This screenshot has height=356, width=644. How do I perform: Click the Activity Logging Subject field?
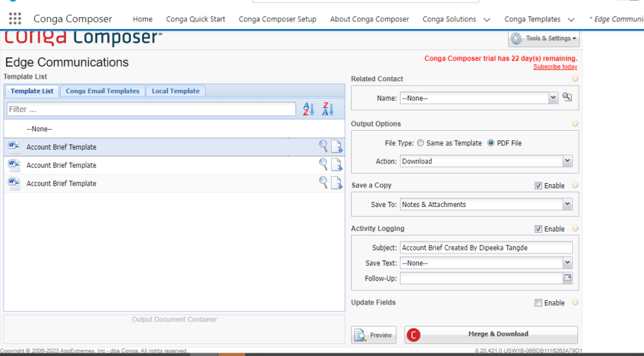coord(486,248)
